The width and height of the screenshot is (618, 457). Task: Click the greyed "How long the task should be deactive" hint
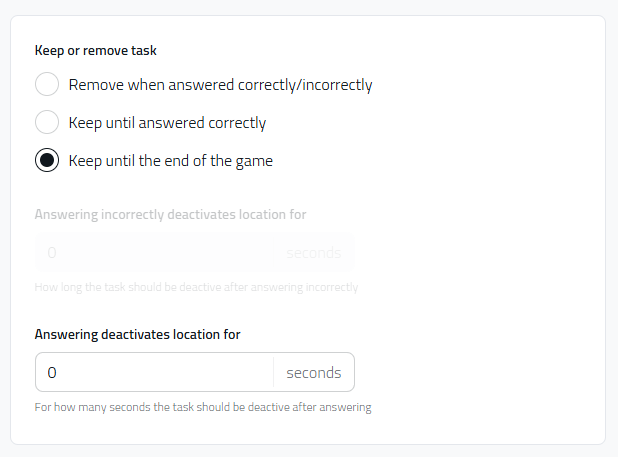196,287
